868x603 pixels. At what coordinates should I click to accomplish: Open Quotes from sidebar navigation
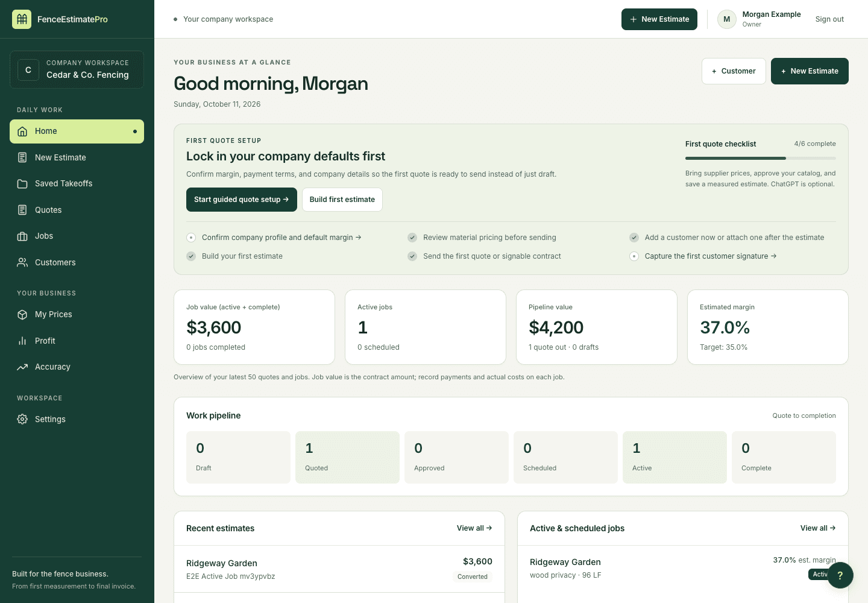[x=77, y=210]
